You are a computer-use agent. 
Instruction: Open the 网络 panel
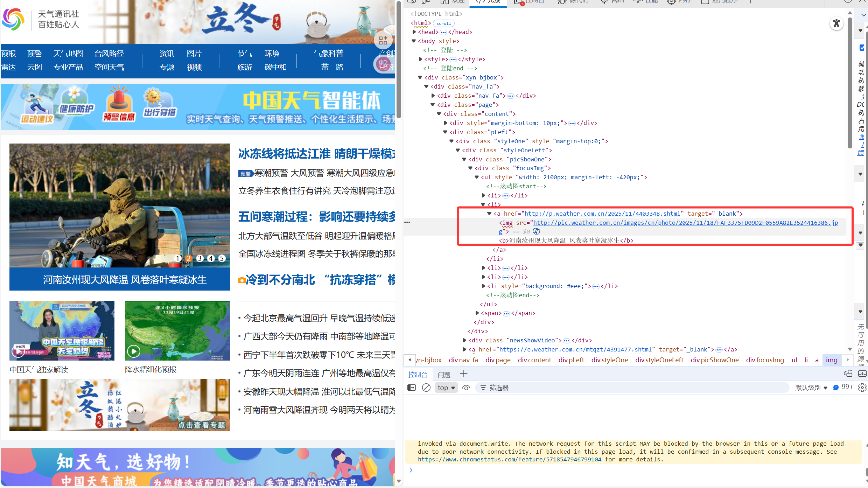612,2
